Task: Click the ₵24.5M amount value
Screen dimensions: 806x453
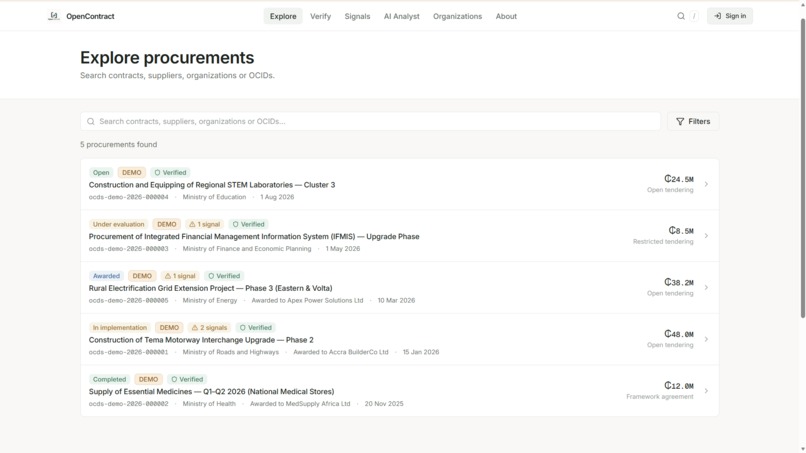Action: (679, 179)
